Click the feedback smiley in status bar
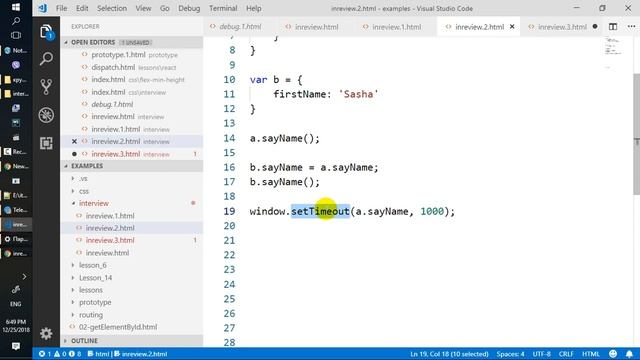The width and height of the screenshot is (640, 360). point(613,354)
